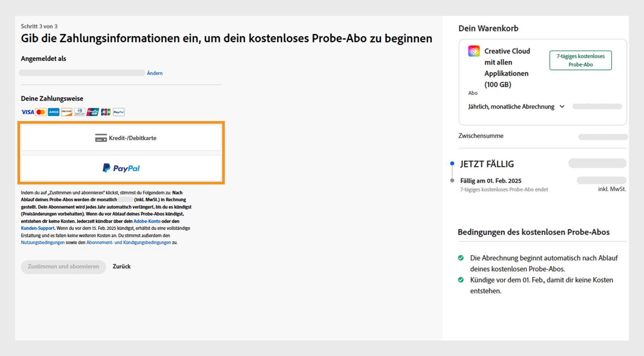Select the Kredit-/Debitkarte payment option
This screenshot has width=644, height=356.
click(x=121, y=138)
